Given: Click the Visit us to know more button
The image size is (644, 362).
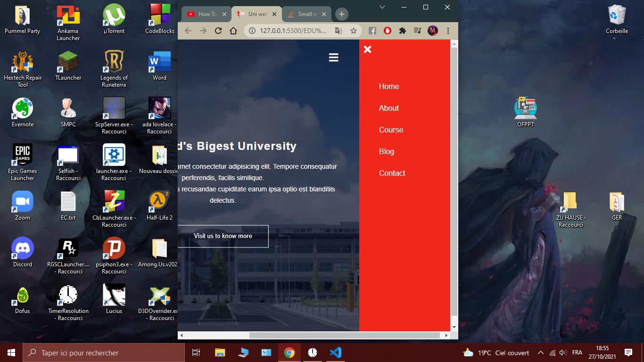Looking at the screenshot, I should 223,236.
